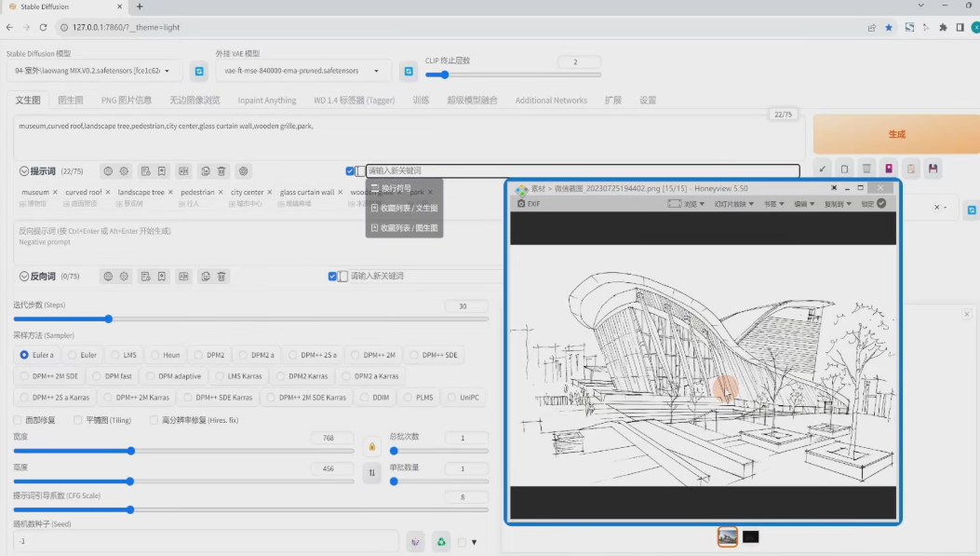
Task: Click the dice random seed icon
Action: pos(415,542)
